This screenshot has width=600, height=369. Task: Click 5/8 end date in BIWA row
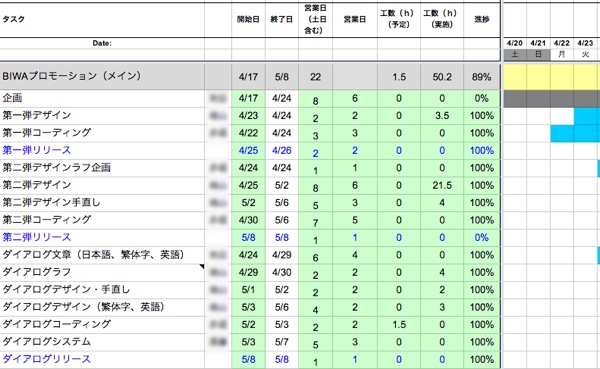(282, 77)
